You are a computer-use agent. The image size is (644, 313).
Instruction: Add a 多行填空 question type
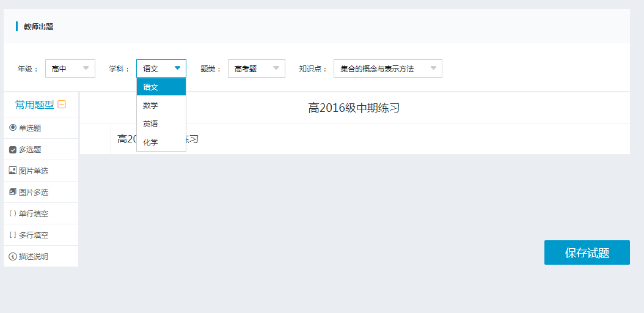coord(41,235)
